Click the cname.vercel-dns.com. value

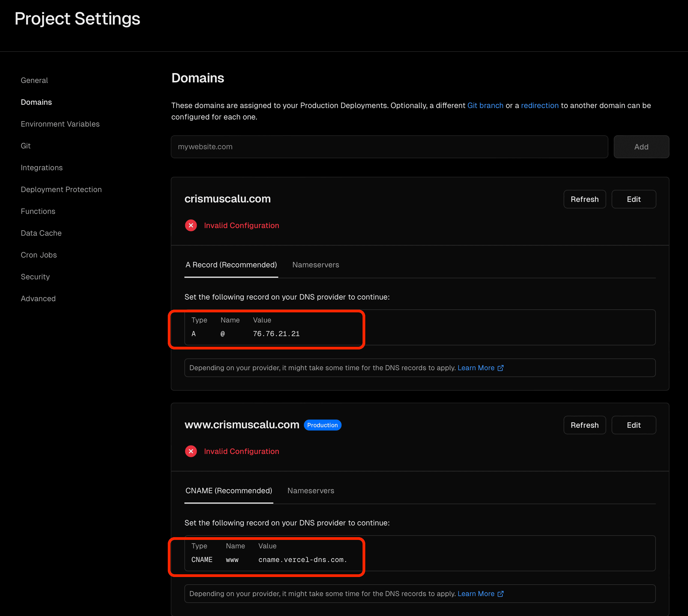(303, 560)
